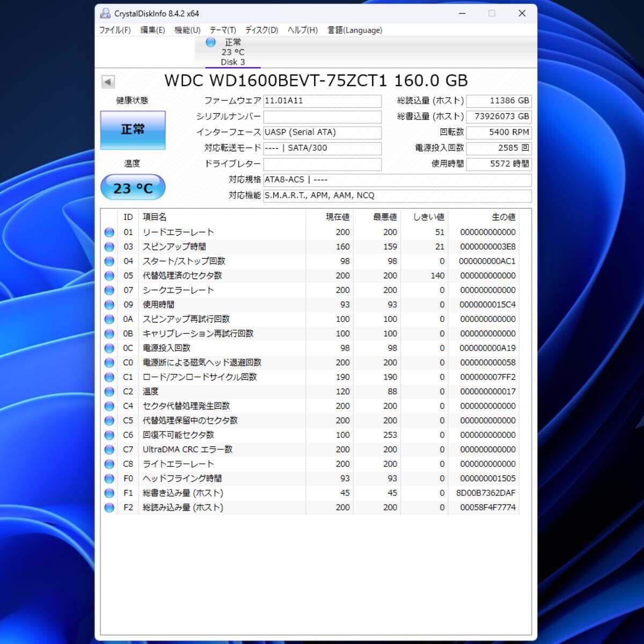644x644 pixels.
Task: Click the status orb for 温度 attribute
Action: [x=109, y=392]
